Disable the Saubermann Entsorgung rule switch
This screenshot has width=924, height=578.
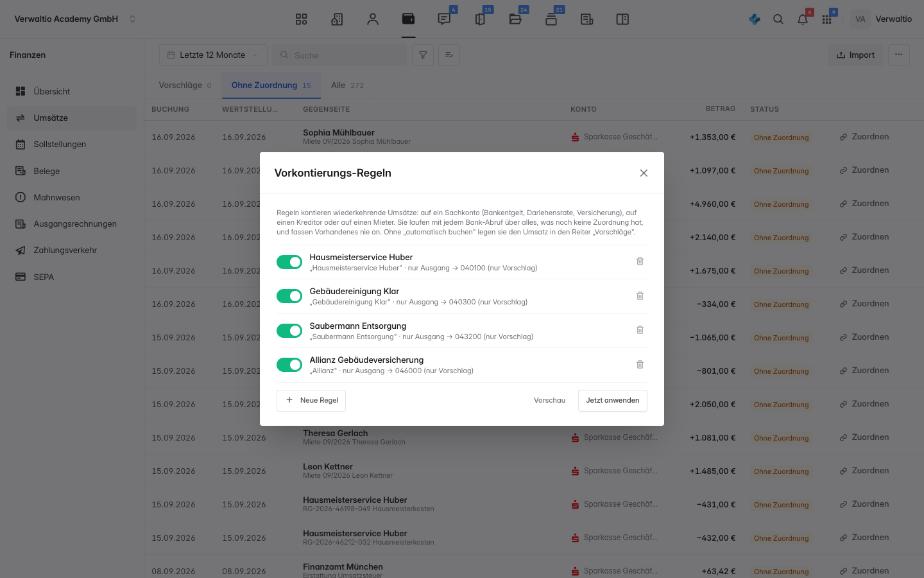289,331
